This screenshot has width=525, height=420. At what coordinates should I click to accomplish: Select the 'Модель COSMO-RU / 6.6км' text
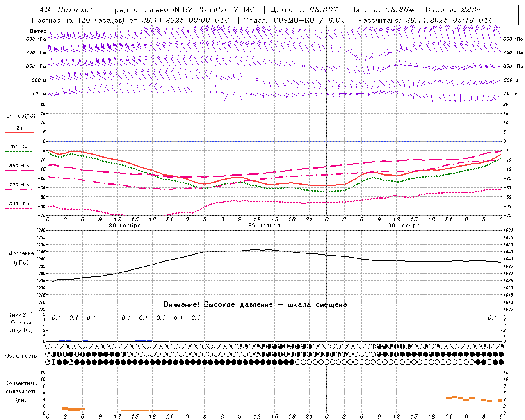tap(295, 20)
